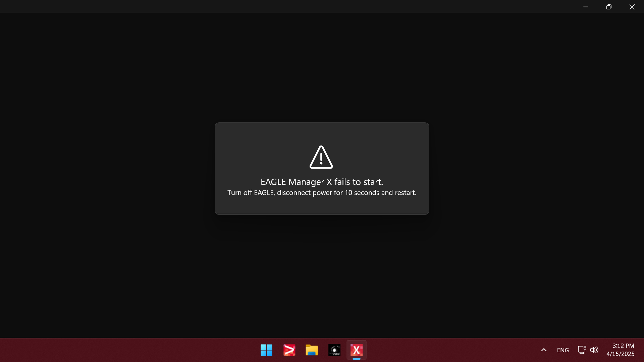Restore down the EAGLE Manager X window
644x362 pixels.
click(609, 7)
